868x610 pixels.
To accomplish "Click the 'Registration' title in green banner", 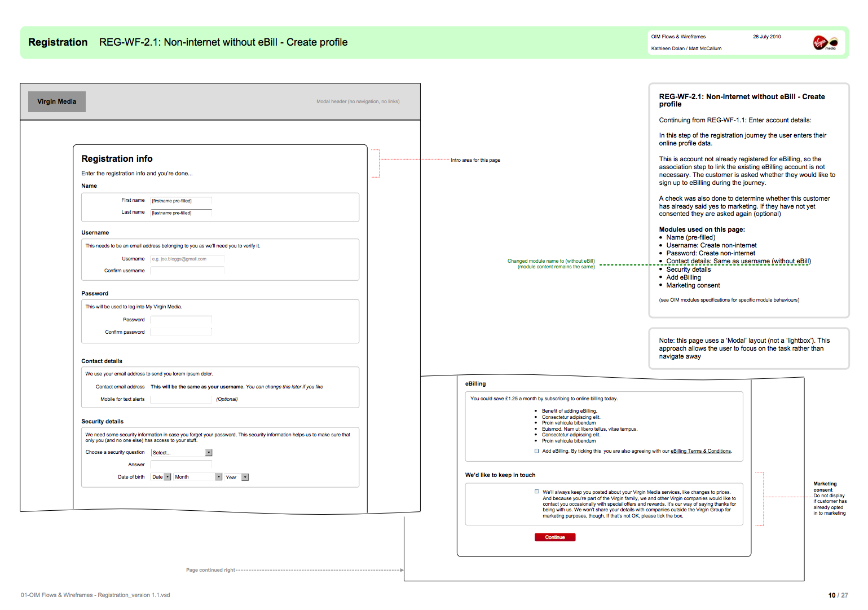I will pos(58,42).
